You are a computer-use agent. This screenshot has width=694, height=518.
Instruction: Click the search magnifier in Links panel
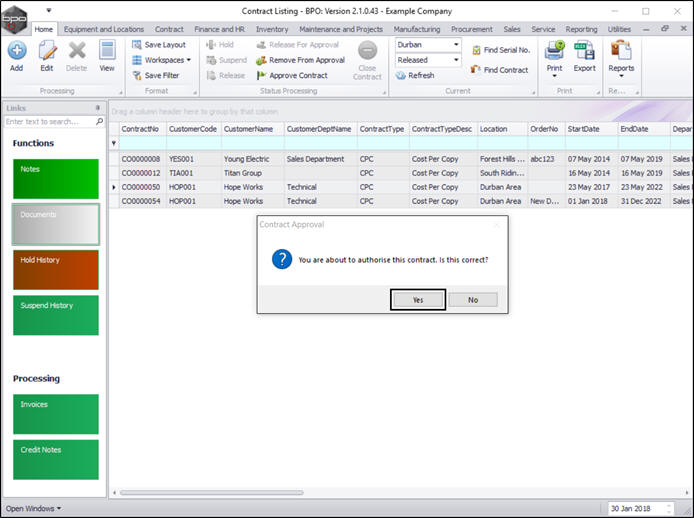coord(100,121)
